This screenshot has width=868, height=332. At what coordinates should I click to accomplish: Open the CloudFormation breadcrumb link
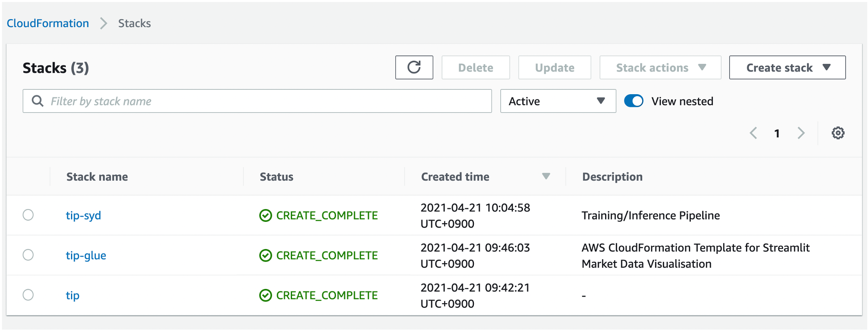(x=48, y=23)
